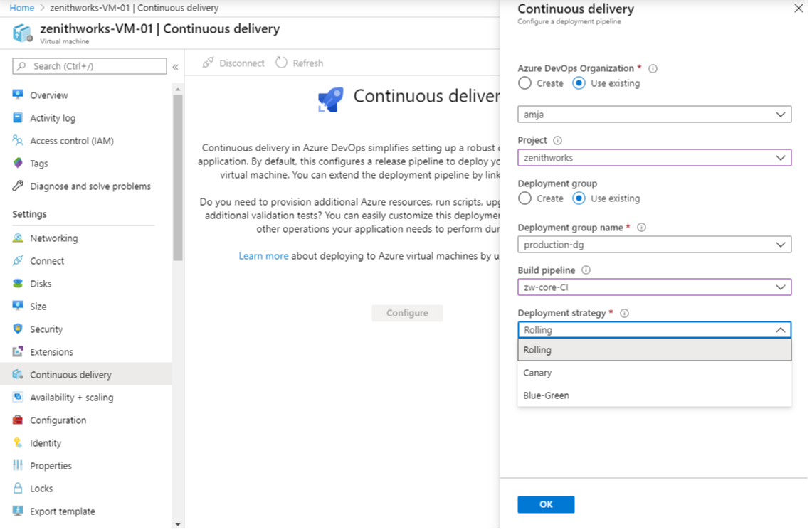Click the Identity icon
The height and width of the screenshot is (532, 812).
point(17,442)
